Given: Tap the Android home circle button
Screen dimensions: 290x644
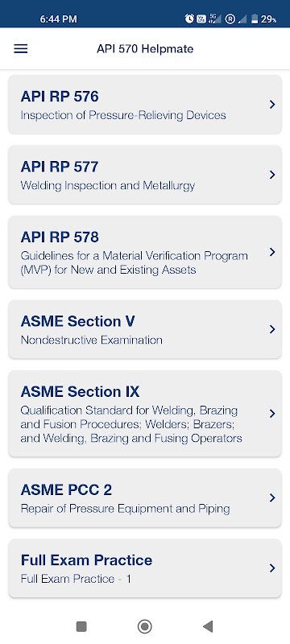Looking at the screenshot, I should (144, 626).
